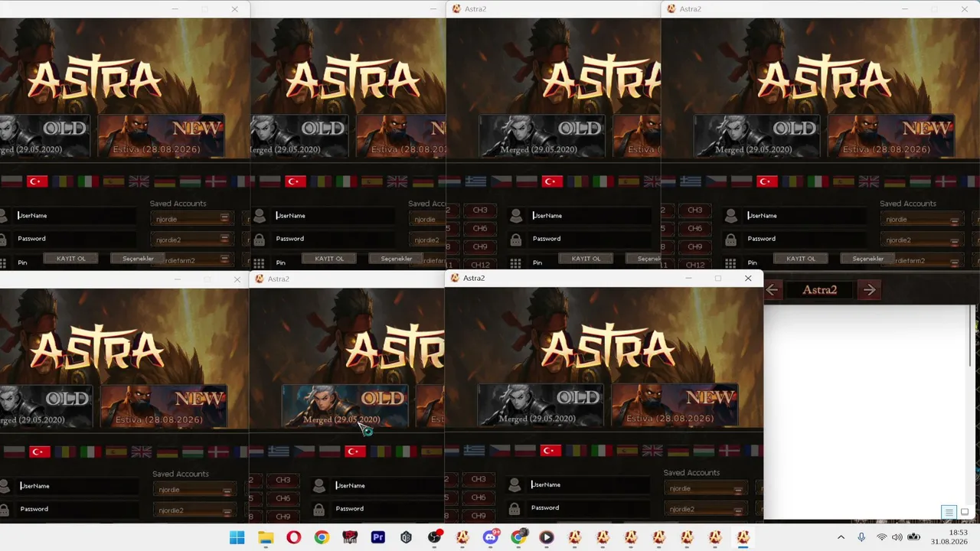
Task: Open Seçenekler in the top-left window
Action: [138, 259]
